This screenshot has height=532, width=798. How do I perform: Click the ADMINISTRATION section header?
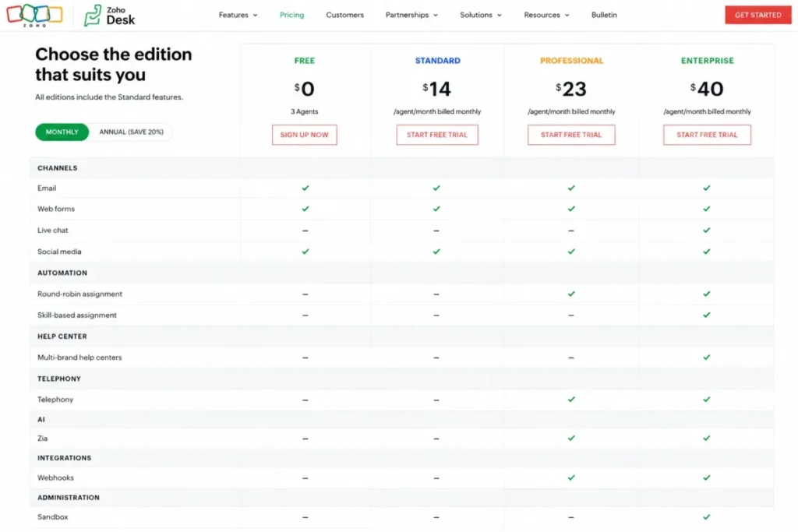pyautogui.click(x=69, y=498)
